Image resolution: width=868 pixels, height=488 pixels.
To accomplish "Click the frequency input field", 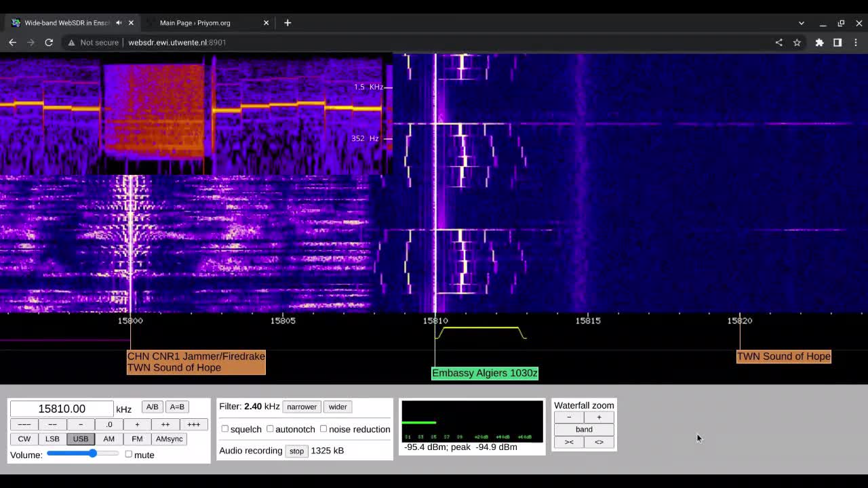I will (62, 409).
